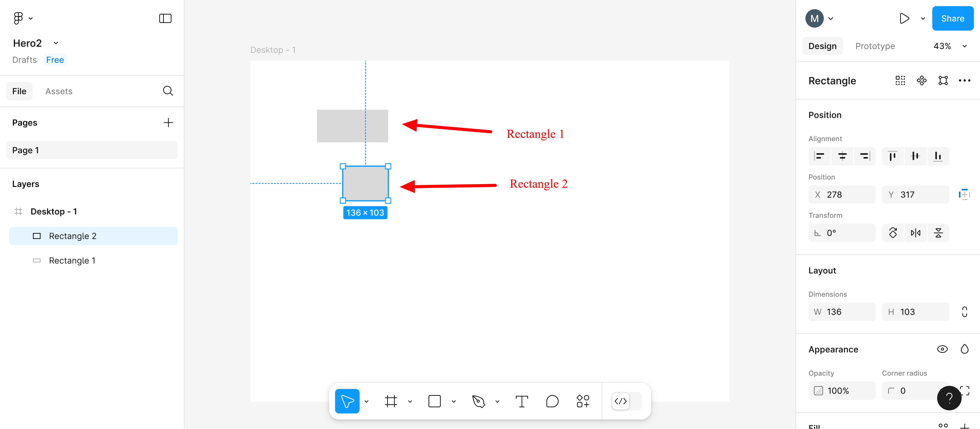Toggle Dev Mode code switch
Viewport: 980px width, 429px height.
pyautogui.click(x=626, y=401)
